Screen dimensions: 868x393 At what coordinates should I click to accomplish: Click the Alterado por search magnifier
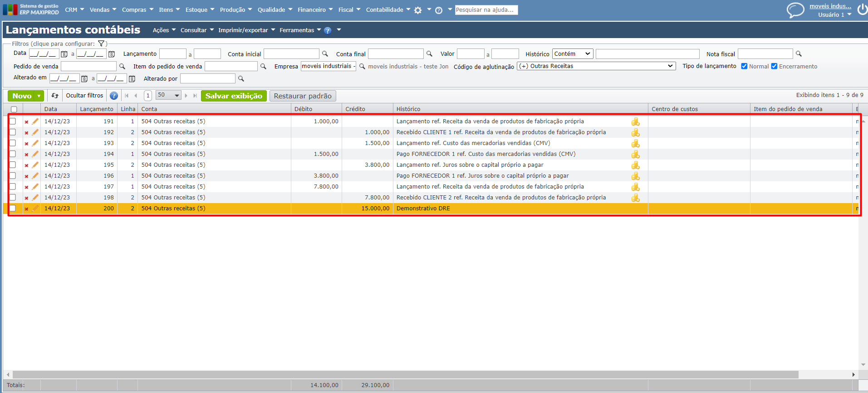[241, 78]
